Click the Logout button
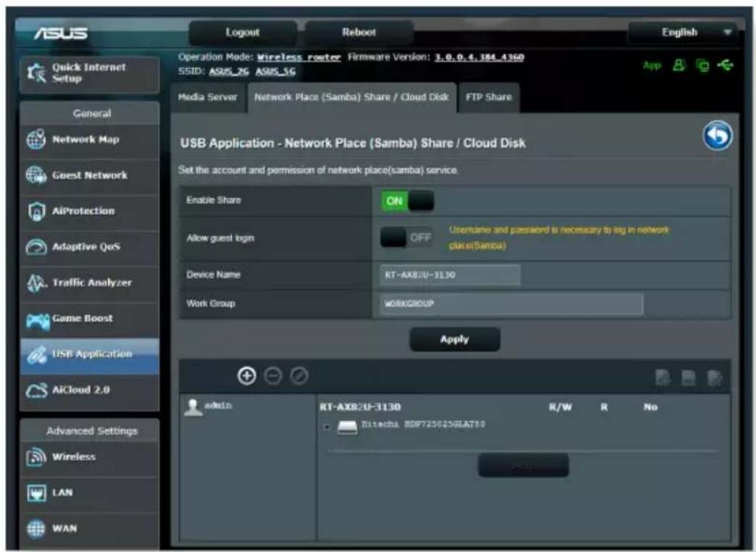Viewport: 756px width, 552px height. coord(243,33)
